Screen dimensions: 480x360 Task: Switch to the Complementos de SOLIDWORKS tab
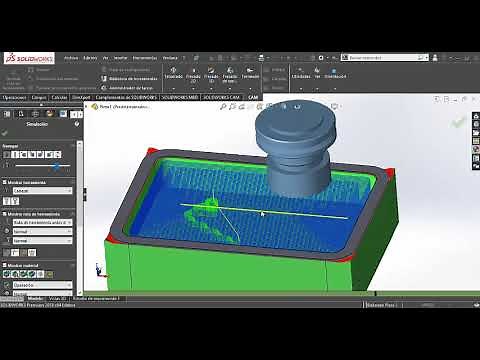126,97
